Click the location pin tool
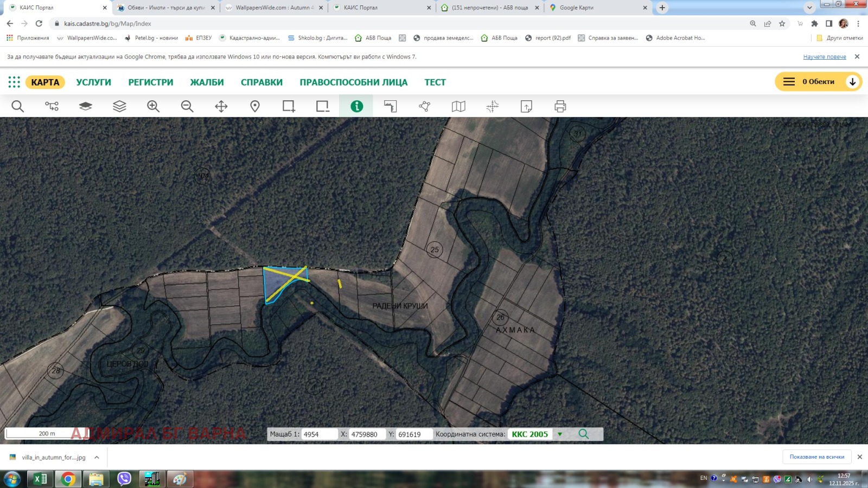This screenshot has width=868, height=488. point(255,106)
